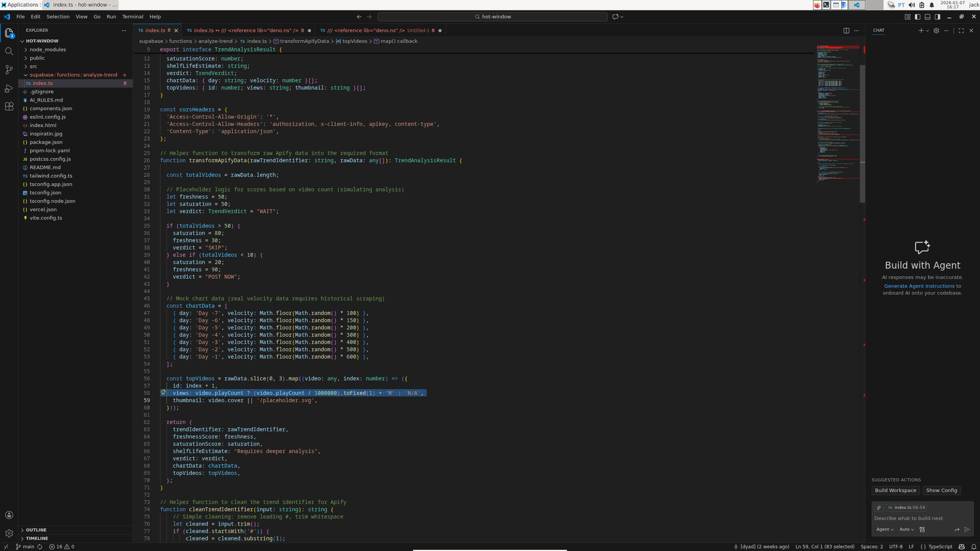The width and height of the screenshot is (980, 551).
Task: Maximize the chat panel
Action: pos(961,30)
